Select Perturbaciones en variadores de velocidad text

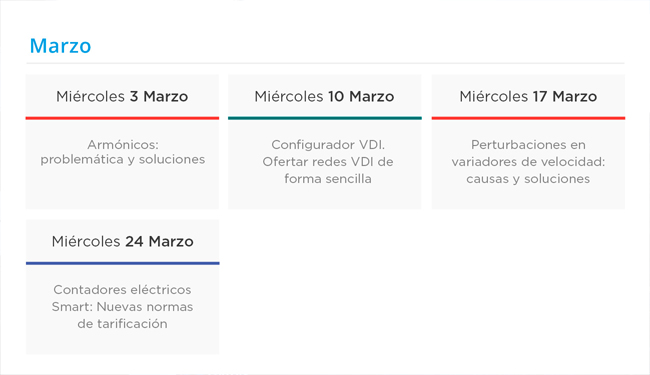[528, 162]
